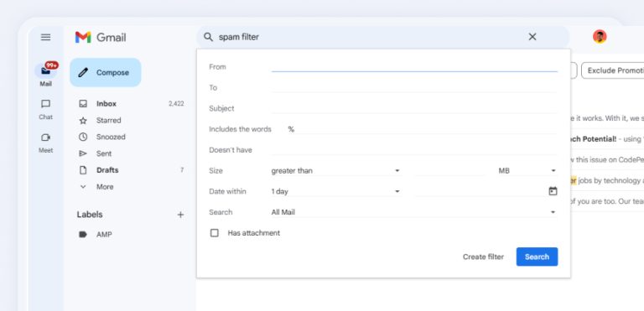Clear the search with the X icon

coord(532,37)
